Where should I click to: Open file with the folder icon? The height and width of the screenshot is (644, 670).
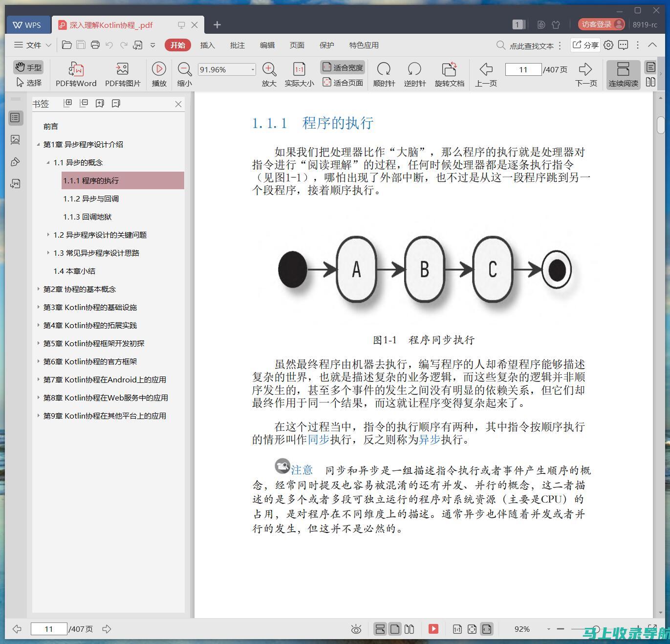(67, 45)
